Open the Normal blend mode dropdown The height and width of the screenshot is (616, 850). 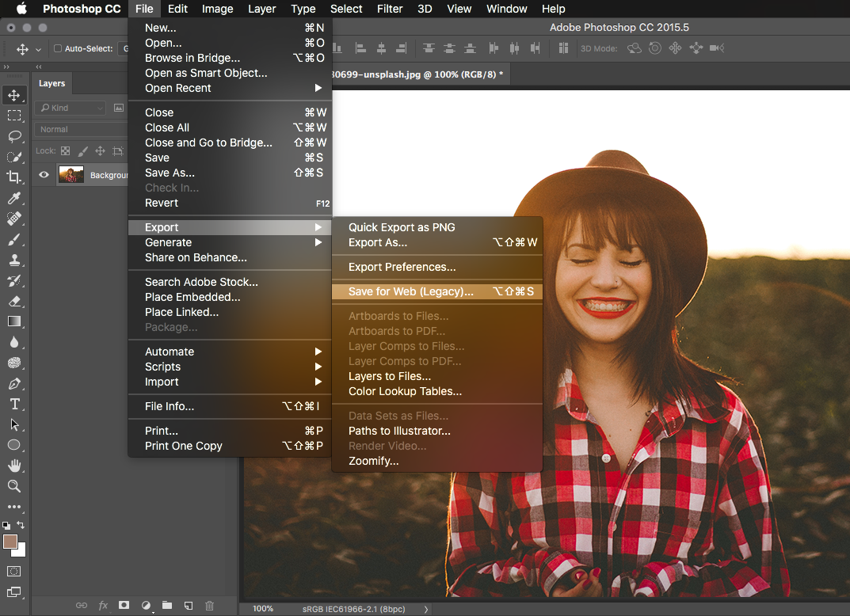click(x=79, y=129)
